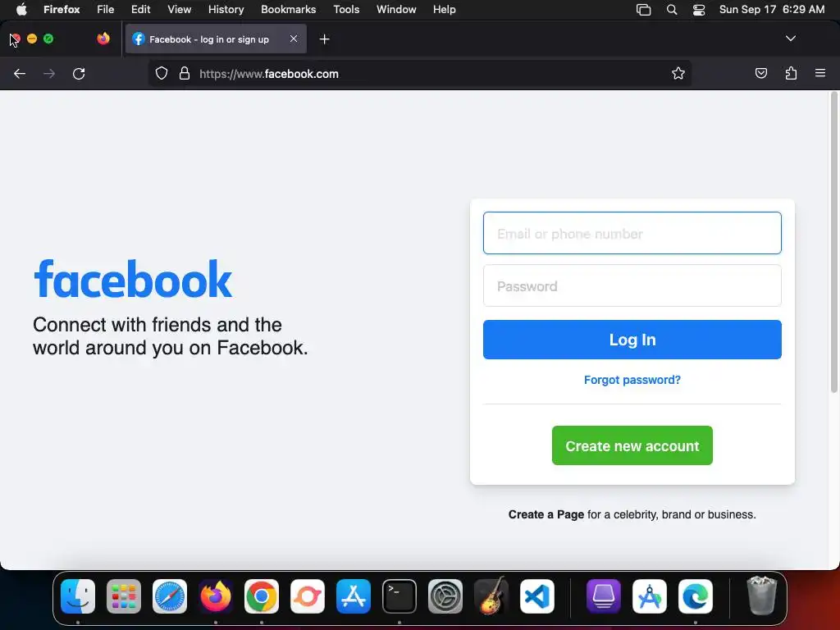Viewport: 840px width, 630px height.
Task: Open the History menu
Action: point(226,10)
